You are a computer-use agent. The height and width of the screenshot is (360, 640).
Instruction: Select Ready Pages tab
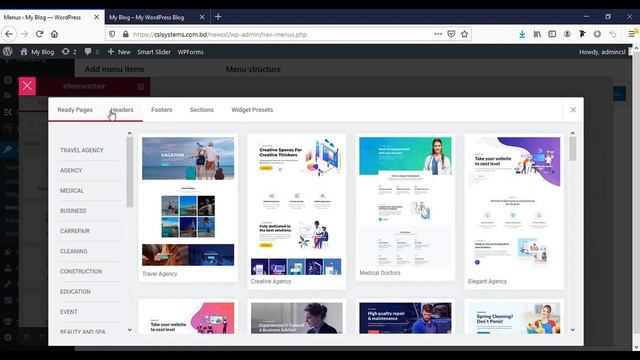75,110
